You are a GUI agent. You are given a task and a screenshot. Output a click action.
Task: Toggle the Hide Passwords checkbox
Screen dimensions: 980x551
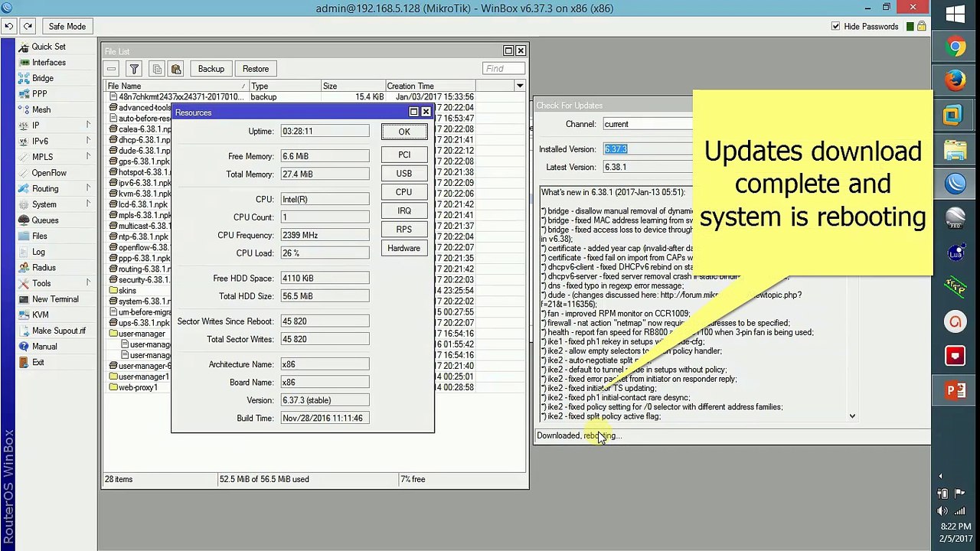pos(835,26)
